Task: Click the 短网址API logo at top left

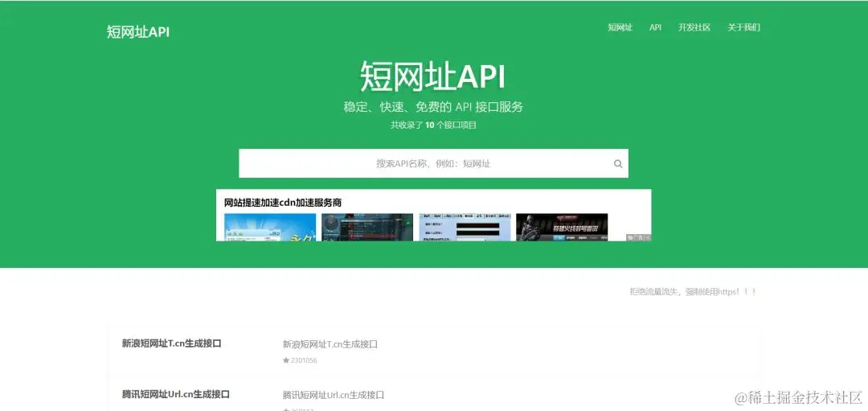Action: pyautogui.click(x=138, y=31)
